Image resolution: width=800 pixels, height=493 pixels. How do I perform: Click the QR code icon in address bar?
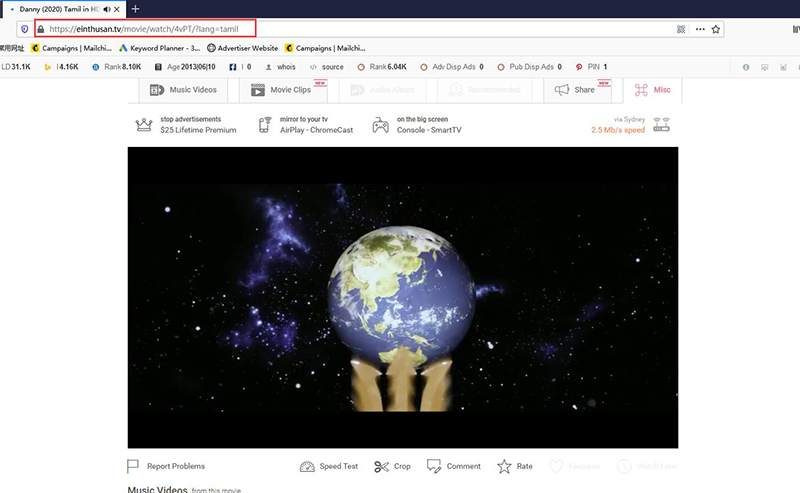681,29
